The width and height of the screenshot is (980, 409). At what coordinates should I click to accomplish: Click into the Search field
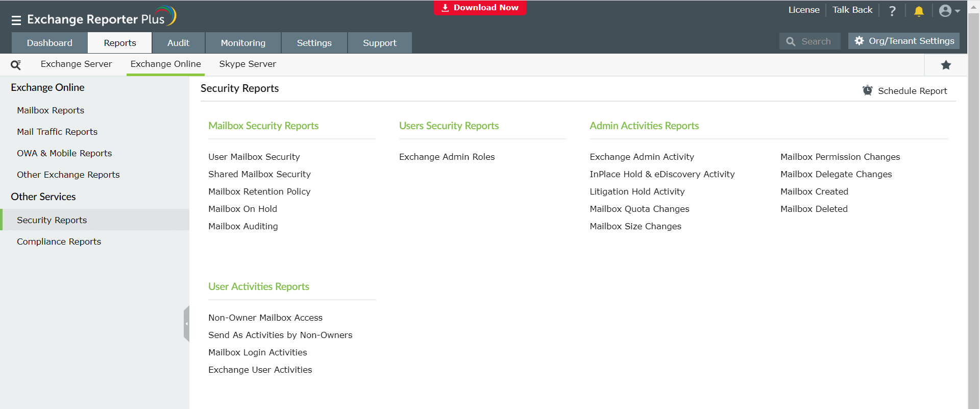click(x=810, y=41)
